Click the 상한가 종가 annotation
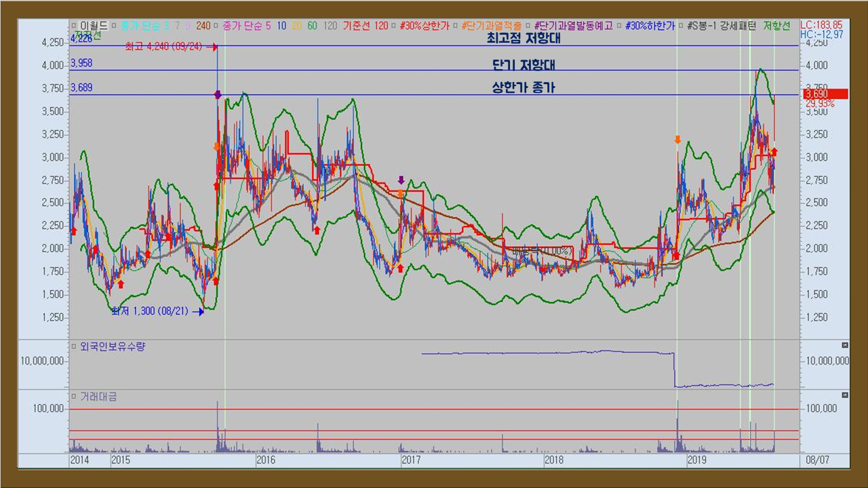868x488 pixels. 524,87
